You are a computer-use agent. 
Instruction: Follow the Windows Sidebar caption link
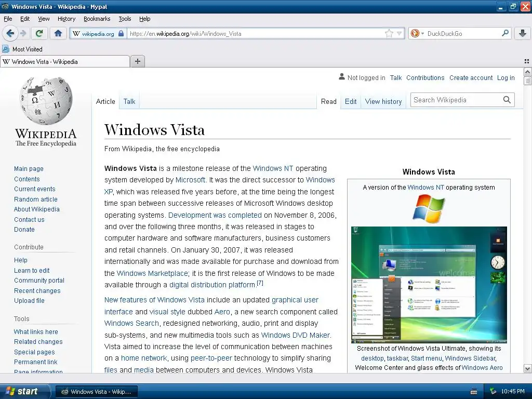click(x=470, y=358)
